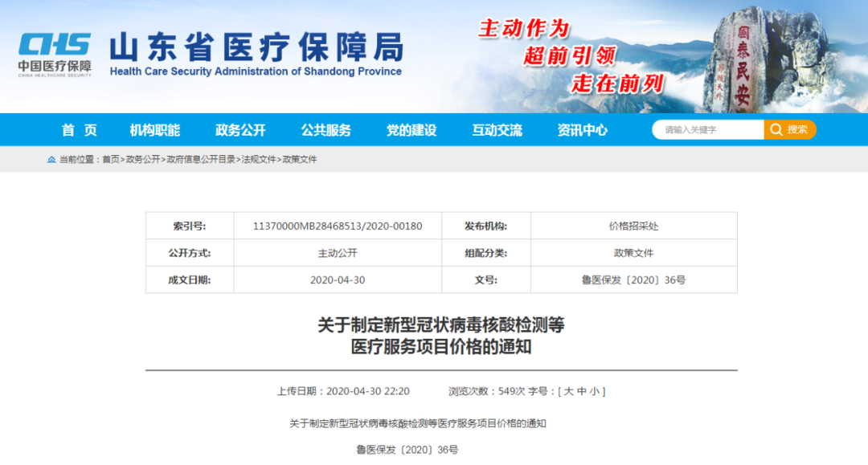The height and width of the screenshot is (465, 868).
Task: Go to the 党的建设 navigation section
Action: point(411,130)
